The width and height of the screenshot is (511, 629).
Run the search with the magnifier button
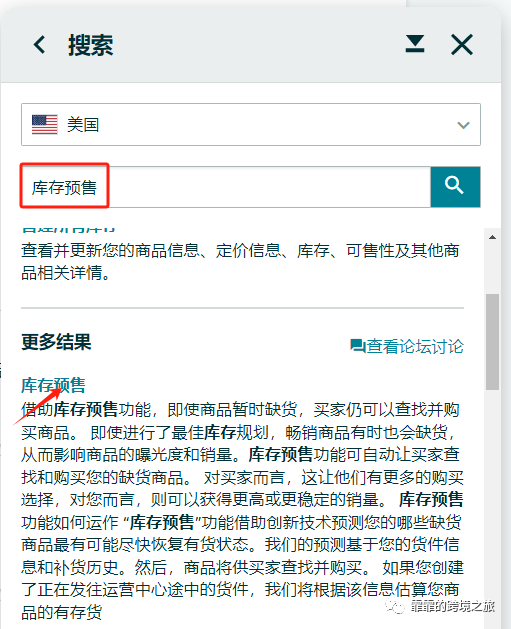point(455,187)
